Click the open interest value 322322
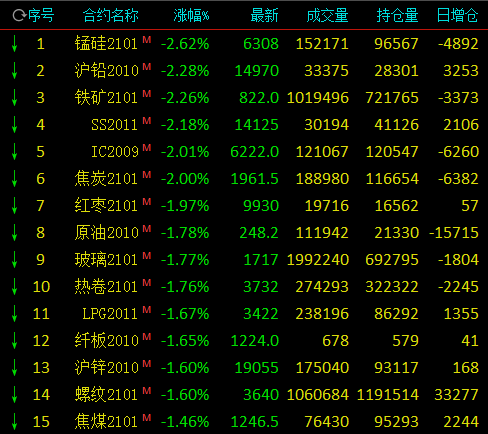The height and width of the screenshot is (434, 488). pos(392,287)
